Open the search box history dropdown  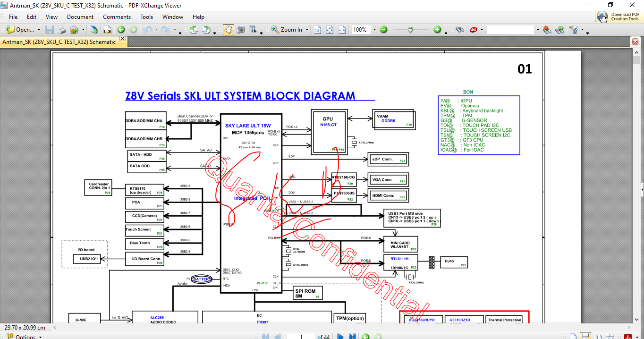[537, 30]
